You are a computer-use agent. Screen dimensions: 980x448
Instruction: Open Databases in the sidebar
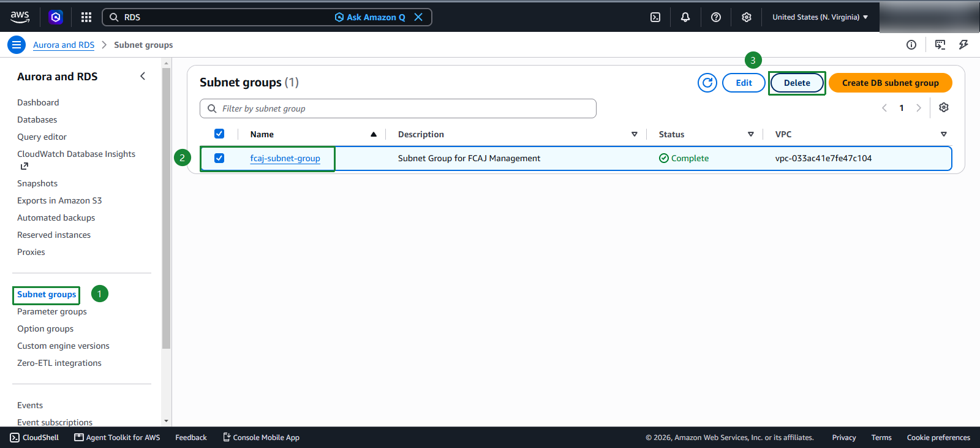(37, 120)
